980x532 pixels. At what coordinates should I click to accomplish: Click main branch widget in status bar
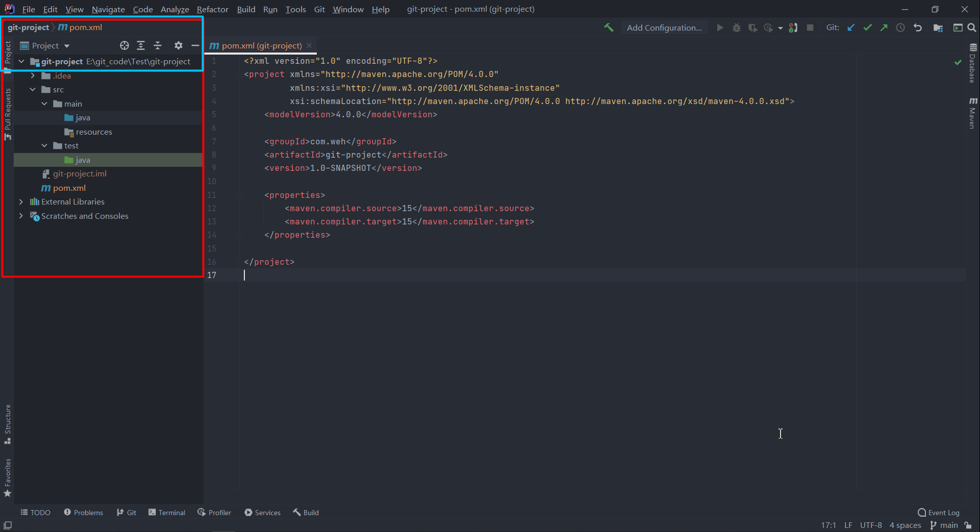click(944, 525)
